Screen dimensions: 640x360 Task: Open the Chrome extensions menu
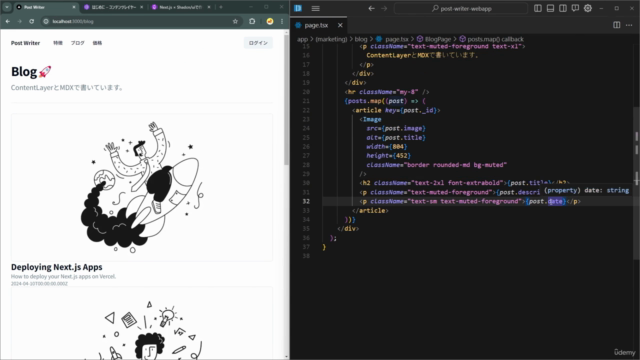252,21
